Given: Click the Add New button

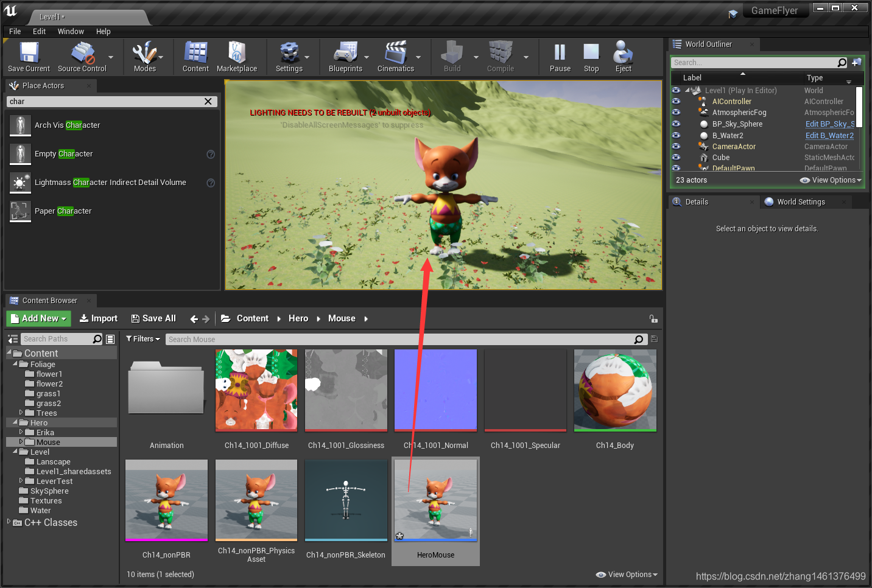Looking at the screenshot, I should [x=39, y=318].
